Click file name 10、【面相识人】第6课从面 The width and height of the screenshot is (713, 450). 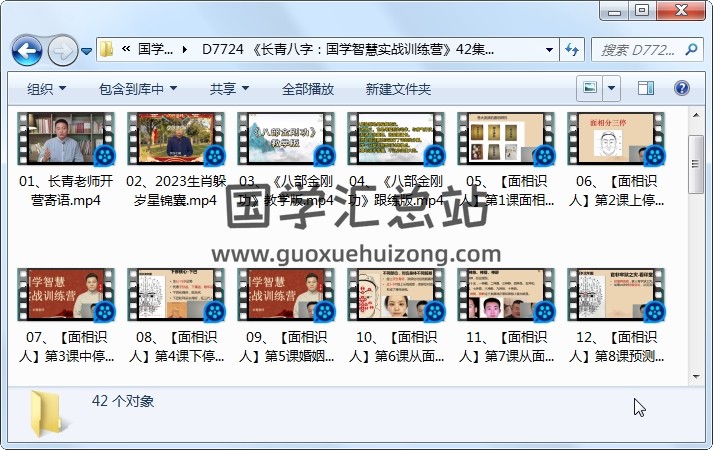[x=396, y=346]
